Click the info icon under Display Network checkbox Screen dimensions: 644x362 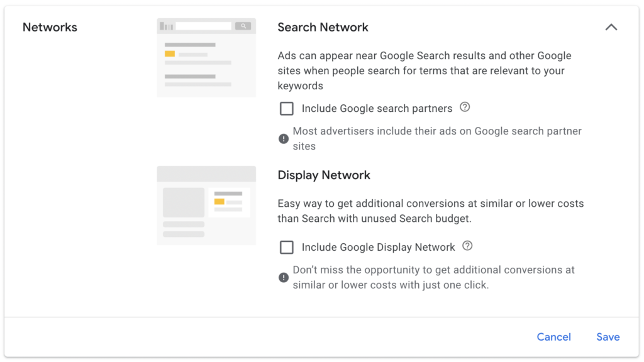tap(283, 277)
